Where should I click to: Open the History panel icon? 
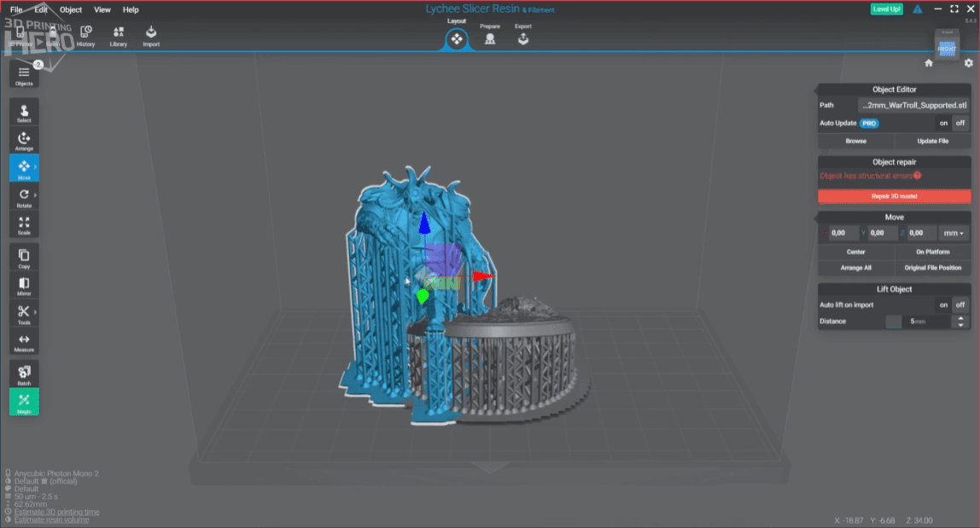(85, 36)
